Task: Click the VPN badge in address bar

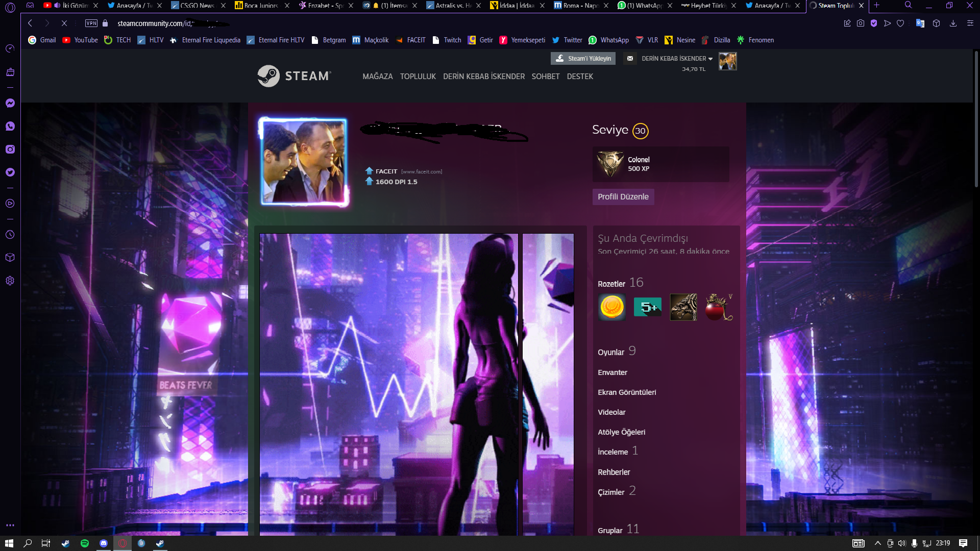Action: [x=91, y=23]
